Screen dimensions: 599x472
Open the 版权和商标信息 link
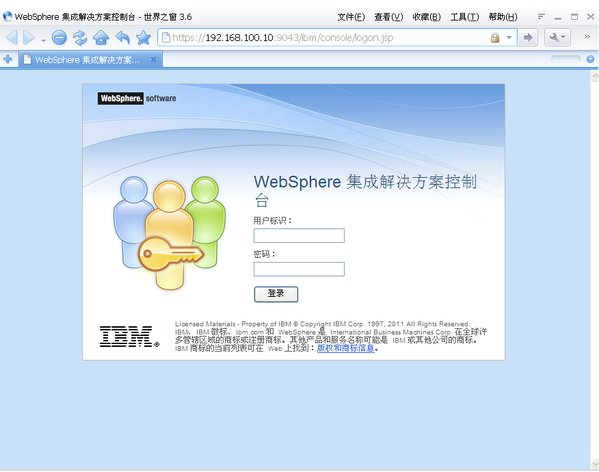(346, 348)
